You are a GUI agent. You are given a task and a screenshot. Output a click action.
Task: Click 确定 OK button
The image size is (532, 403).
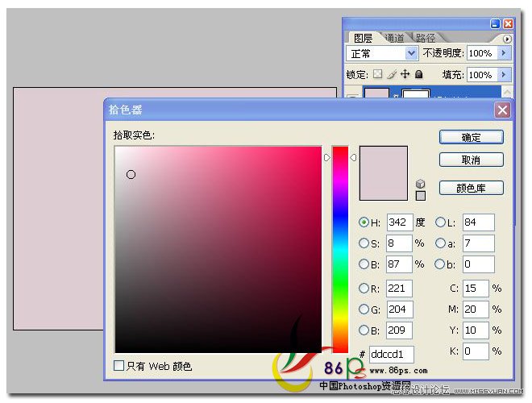472,137
